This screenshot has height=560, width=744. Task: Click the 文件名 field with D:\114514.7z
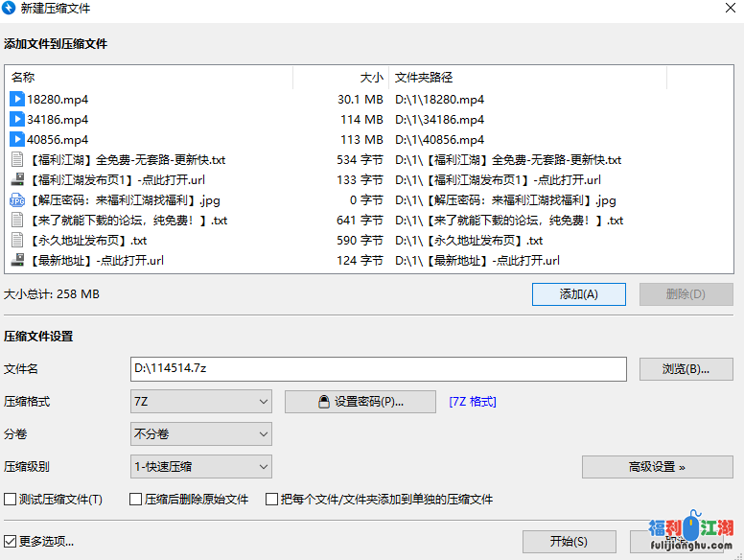378,369
